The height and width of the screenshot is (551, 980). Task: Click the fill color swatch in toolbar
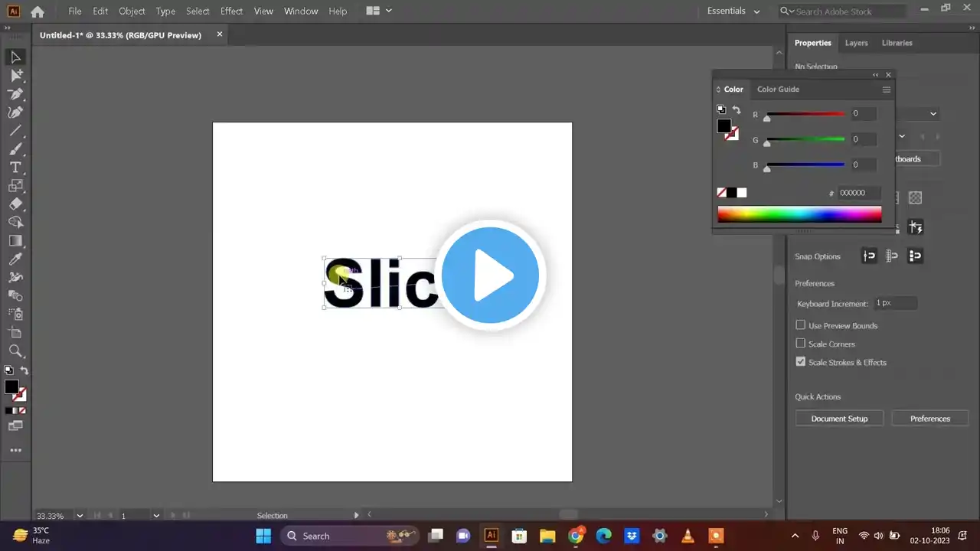click(11, 387)
